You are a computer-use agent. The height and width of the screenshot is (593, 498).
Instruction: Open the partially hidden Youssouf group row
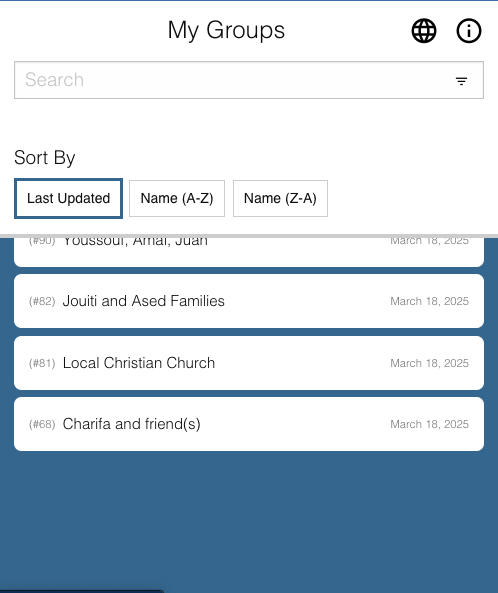pyautogui.click(x=249, y=251)
